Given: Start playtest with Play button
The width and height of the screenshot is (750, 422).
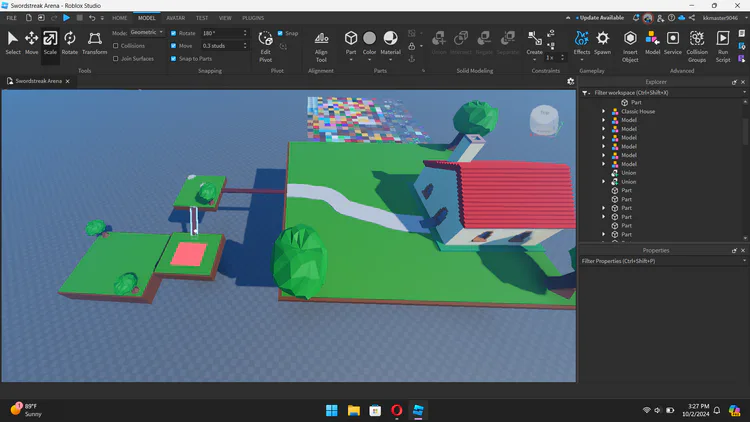Looking at the screenshot, I should coord(66,18).
